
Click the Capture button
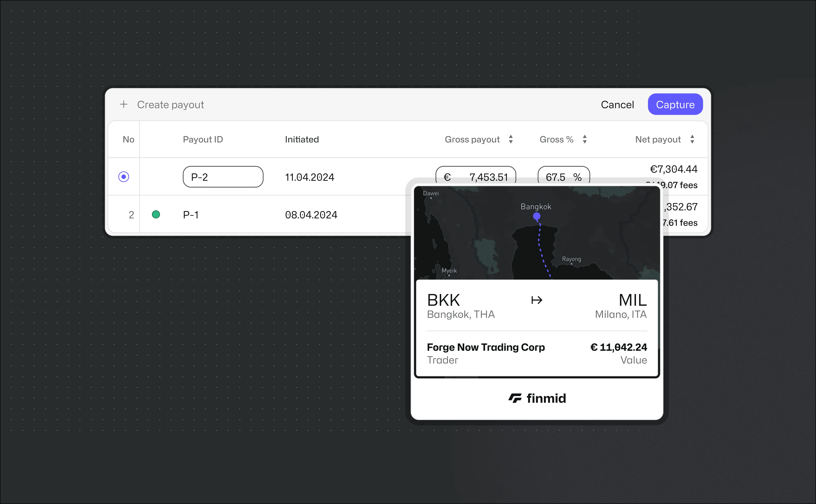(x=675, y=104)
